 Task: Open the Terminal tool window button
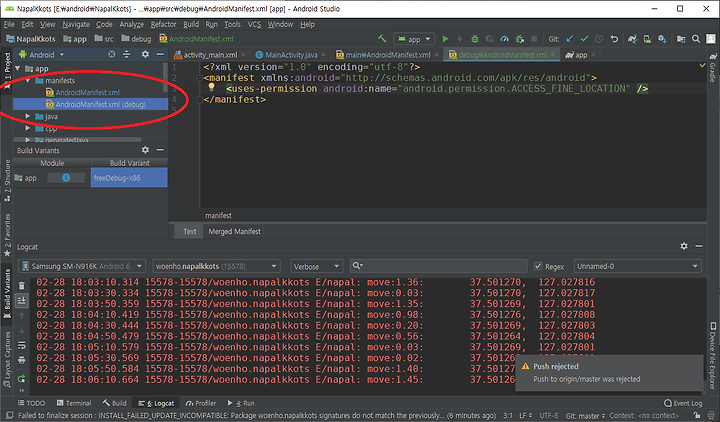pyautogui.click(x=74, y=403)
